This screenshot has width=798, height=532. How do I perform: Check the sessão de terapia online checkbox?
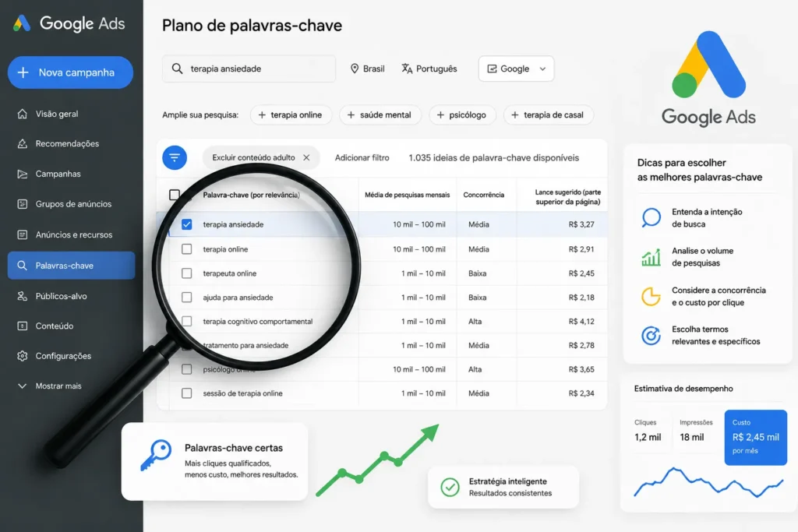[x=187, y=393]
